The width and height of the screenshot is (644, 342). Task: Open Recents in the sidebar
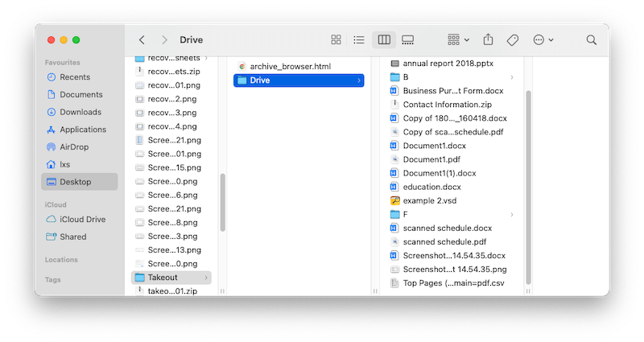pyautogui.click(x=75, y=77)
